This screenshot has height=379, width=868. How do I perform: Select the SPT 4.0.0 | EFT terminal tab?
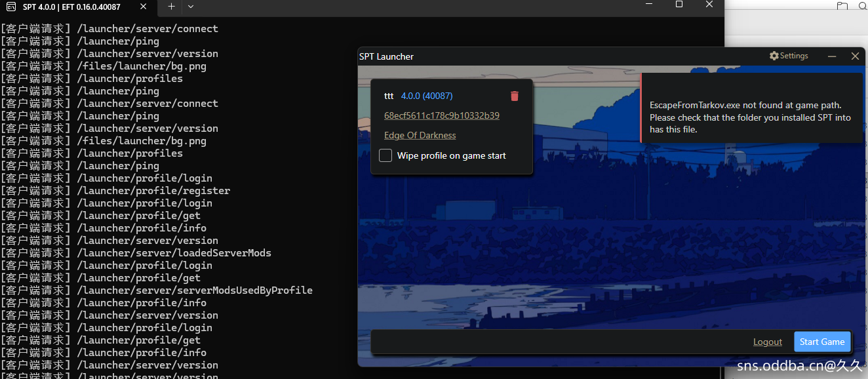71,7
